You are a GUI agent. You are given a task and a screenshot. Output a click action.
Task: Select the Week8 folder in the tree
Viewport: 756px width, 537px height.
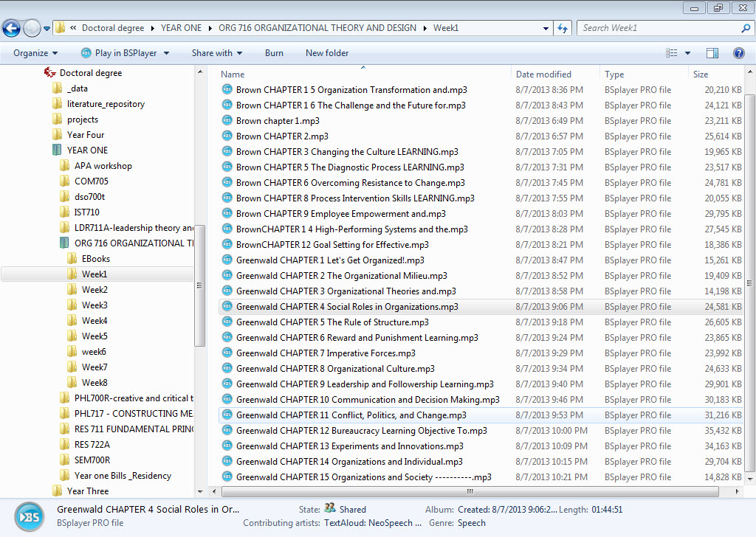[x=94, y=382]
